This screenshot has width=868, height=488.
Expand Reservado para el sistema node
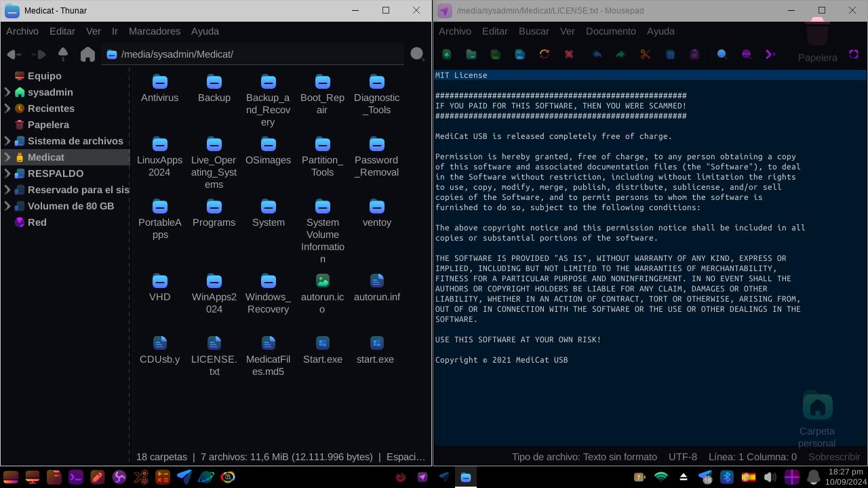point(7,190)
